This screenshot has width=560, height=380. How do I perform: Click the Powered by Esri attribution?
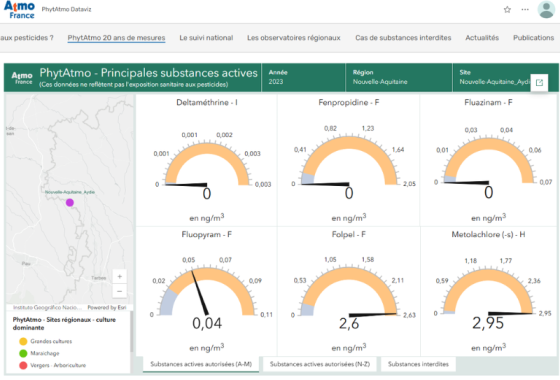click(x=107, y=308)
